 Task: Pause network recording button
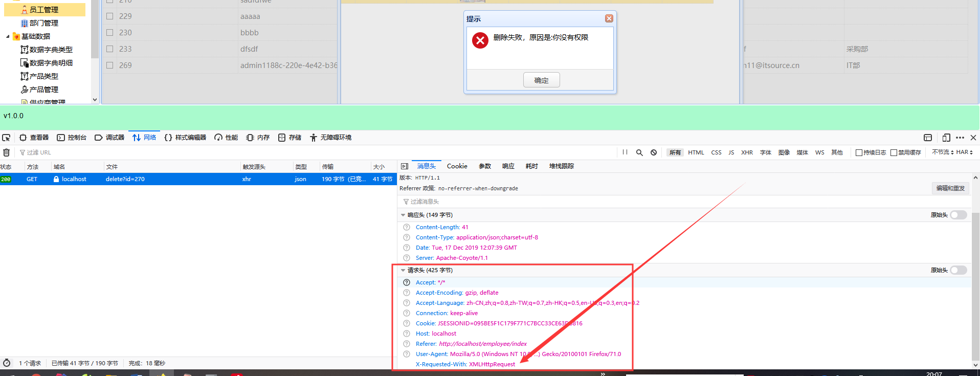pos(625,152)
